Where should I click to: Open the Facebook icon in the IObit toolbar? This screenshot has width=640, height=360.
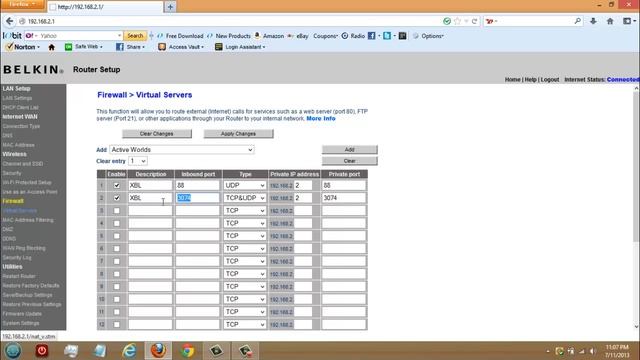pos(371,36)
